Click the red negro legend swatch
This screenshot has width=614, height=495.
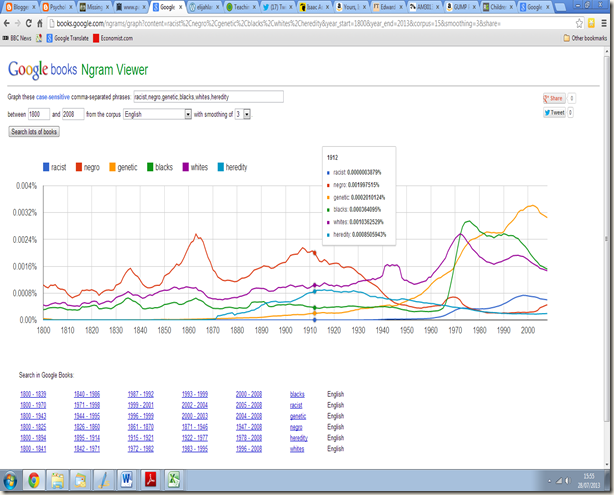click(79, 167)
